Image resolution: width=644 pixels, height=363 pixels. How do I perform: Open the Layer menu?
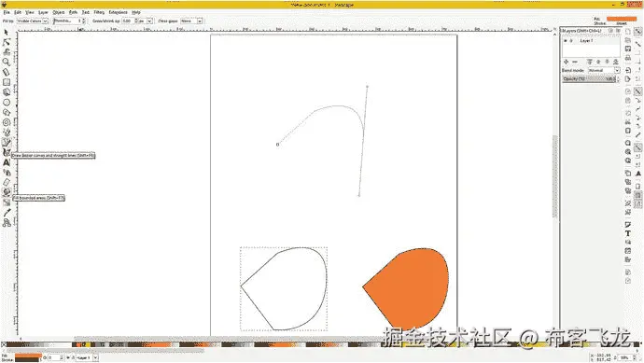(x=43, y=12)
